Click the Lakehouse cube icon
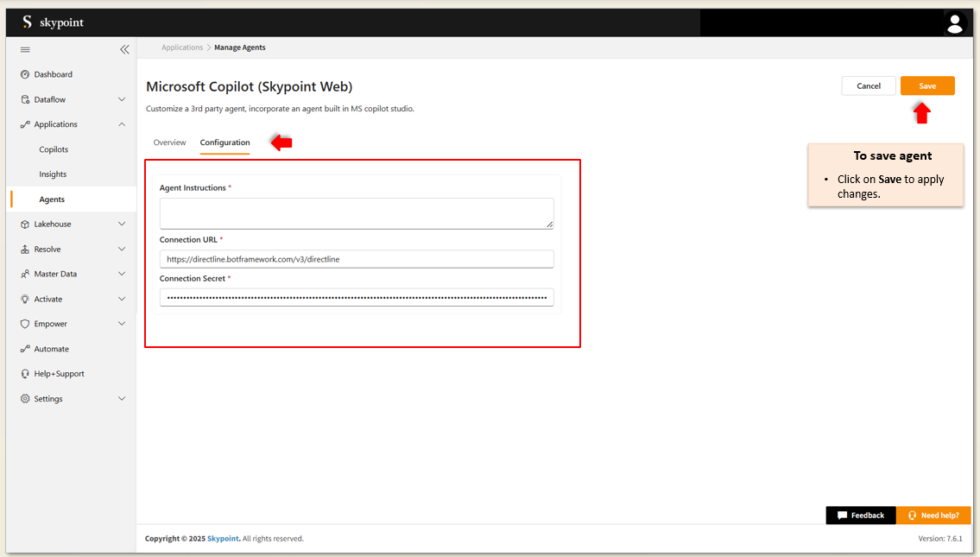Viewport: 980px width, 557px height. [x=25, y=225]
